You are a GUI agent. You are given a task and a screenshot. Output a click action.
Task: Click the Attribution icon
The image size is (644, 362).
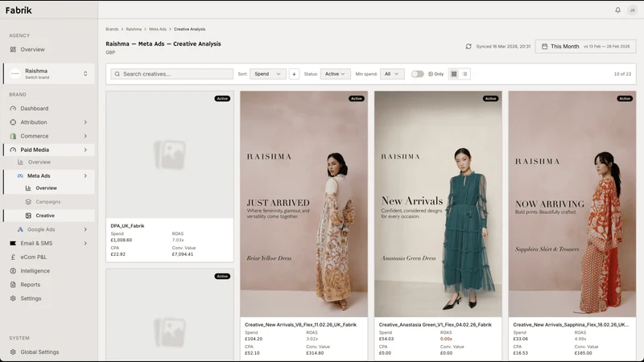coord(13,122)
